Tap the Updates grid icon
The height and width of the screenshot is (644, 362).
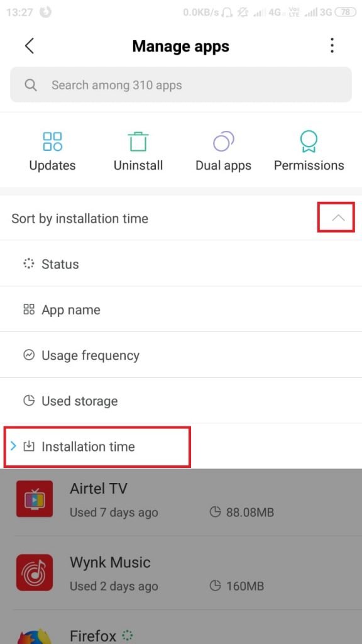click(53, 141)
